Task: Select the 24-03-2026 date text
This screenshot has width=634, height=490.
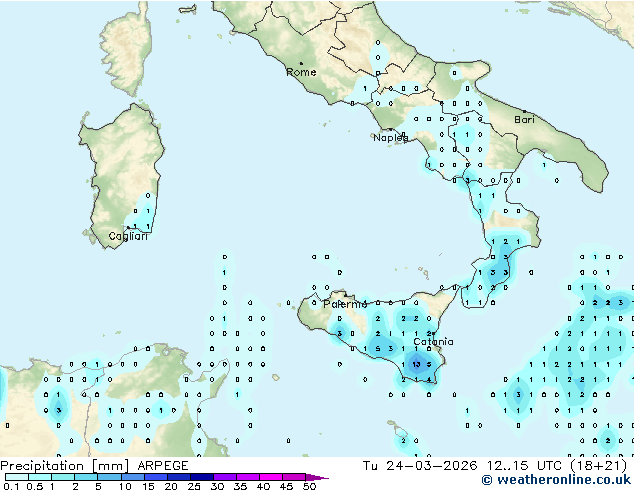Action: tap(431, 466)
